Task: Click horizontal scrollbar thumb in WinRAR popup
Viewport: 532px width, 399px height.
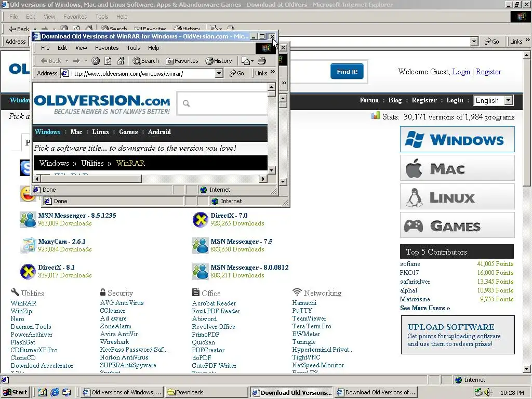Action: pyautogui.click(x=91, y=179)
